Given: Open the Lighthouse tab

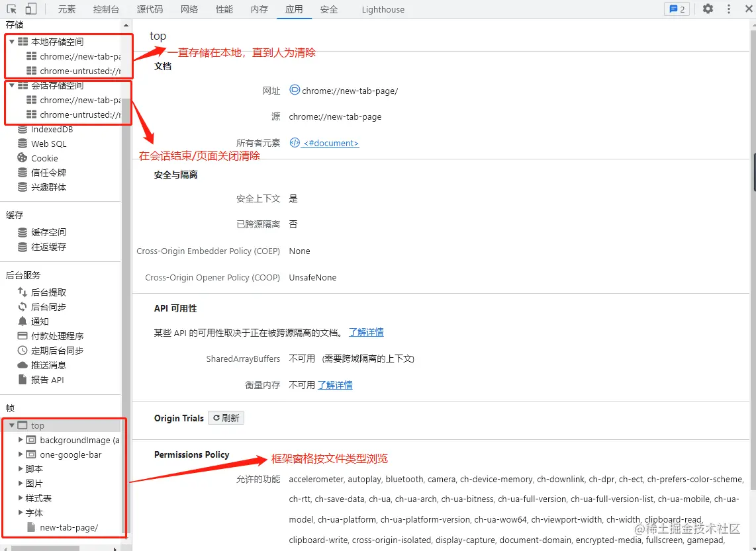Looking at the screenshot, I should (x=383, y=9).
